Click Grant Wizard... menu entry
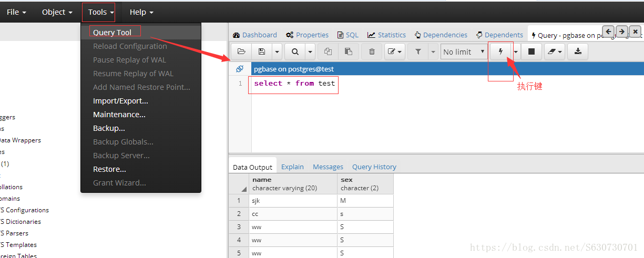 point(141,183)
